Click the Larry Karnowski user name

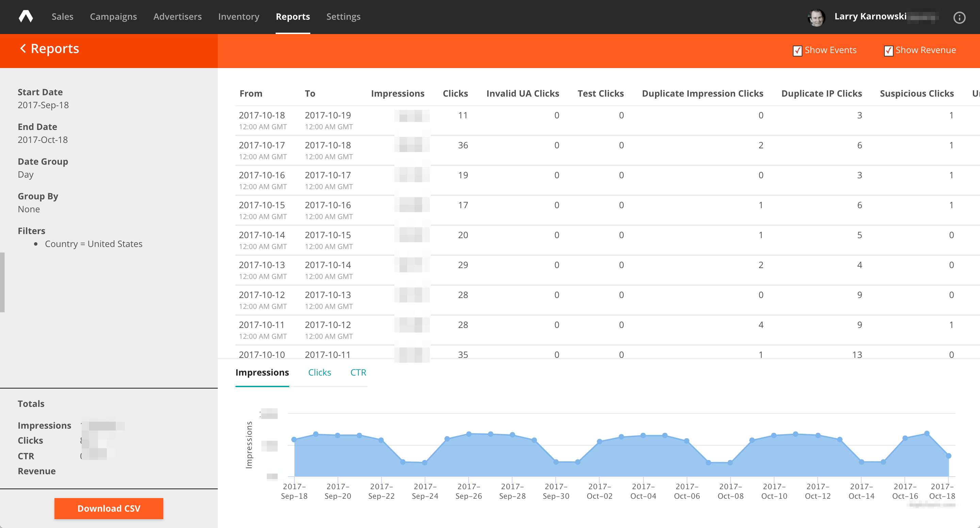pyautogui.click(x=870, y=16)
